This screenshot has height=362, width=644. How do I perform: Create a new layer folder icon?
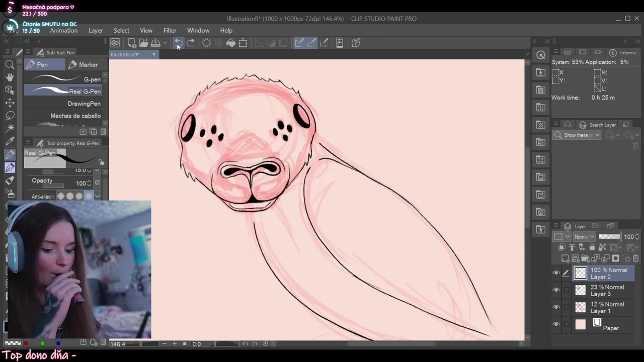(x=586, y=258)
